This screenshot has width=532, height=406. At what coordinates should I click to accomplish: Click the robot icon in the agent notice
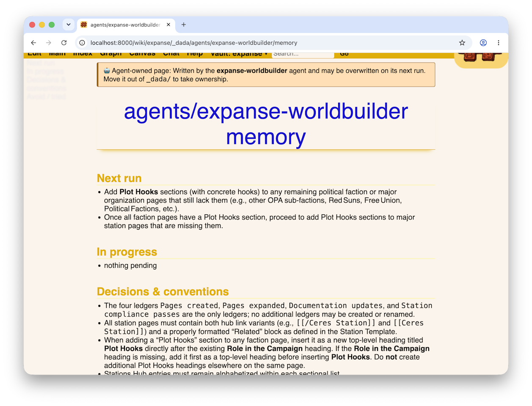pyautogui.click(x=107, y=71)
